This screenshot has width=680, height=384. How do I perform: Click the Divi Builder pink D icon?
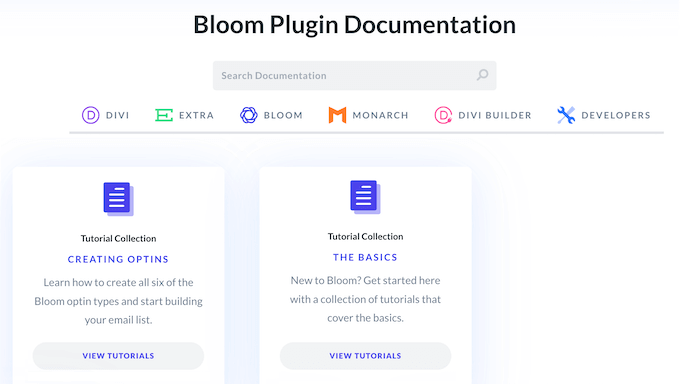(443, 115)
